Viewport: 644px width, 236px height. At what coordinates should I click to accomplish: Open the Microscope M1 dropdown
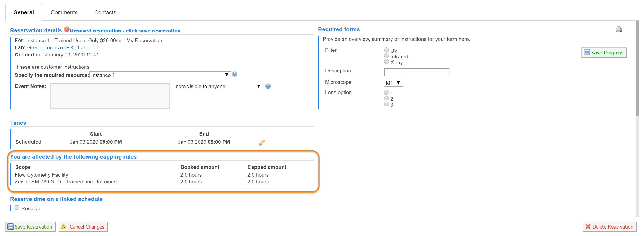[x=393, y=83]
